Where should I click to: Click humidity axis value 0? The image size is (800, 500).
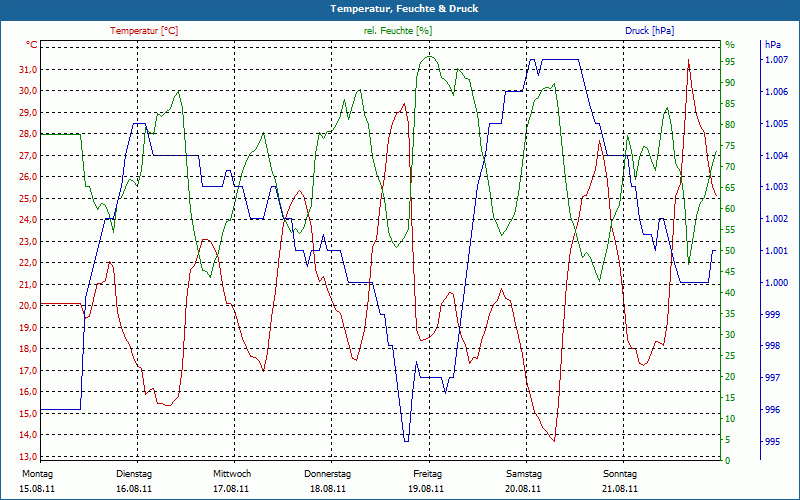[x=728, y=461]
